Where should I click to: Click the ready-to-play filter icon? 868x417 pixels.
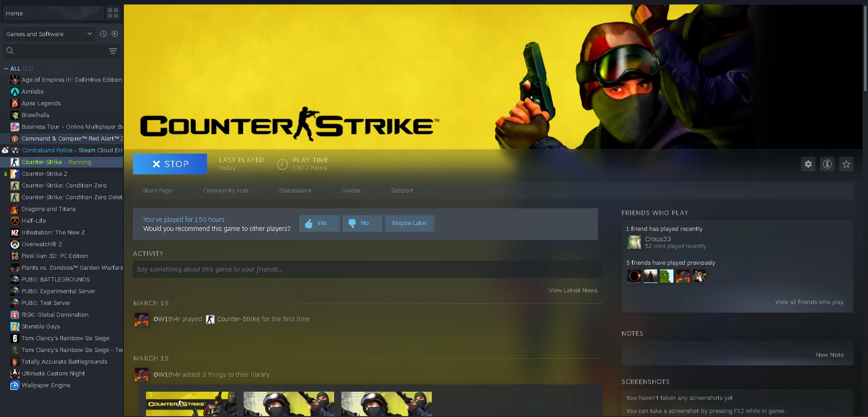tap(115, 34)
